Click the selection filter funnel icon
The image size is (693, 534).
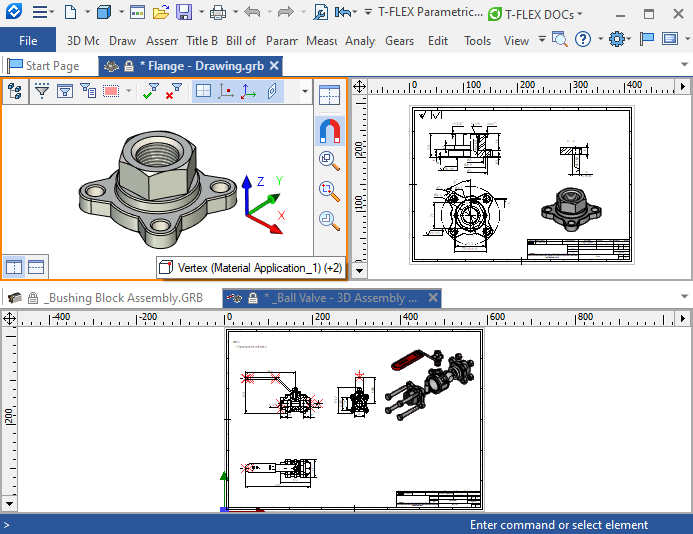[x=42, y=91]
